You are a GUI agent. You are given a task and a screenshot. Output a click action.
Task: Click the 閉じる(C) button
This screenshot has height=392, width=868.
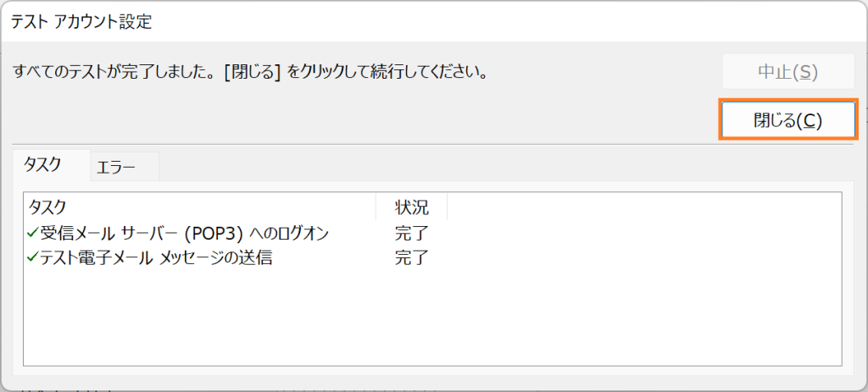[x=788, y=119]
